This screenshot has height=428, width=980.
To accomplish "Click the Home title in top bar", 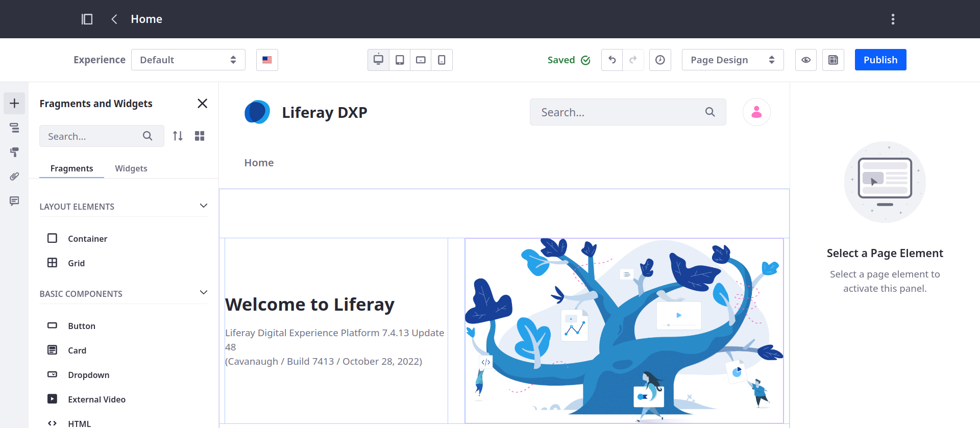I will [x=146, y=19].
